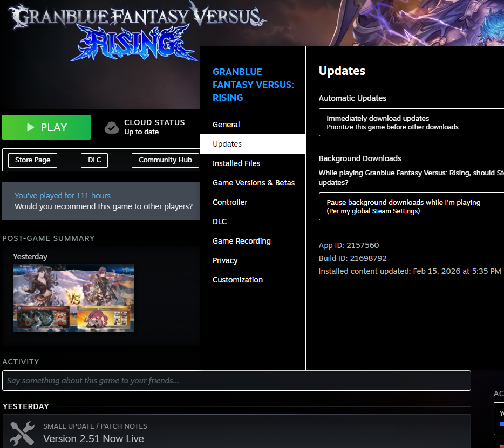This screenshot has height=448, width=504.
Task: Open the Customization properties tab
Action: point(253,280)
